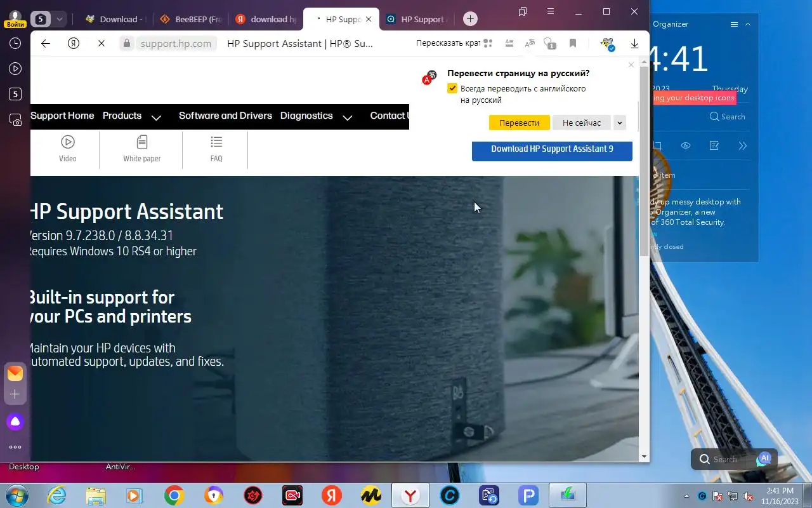The height and width of the screenshot is (508, 812).
Task: Open reader mode icon in address bar
Action: tap(509, 43)
